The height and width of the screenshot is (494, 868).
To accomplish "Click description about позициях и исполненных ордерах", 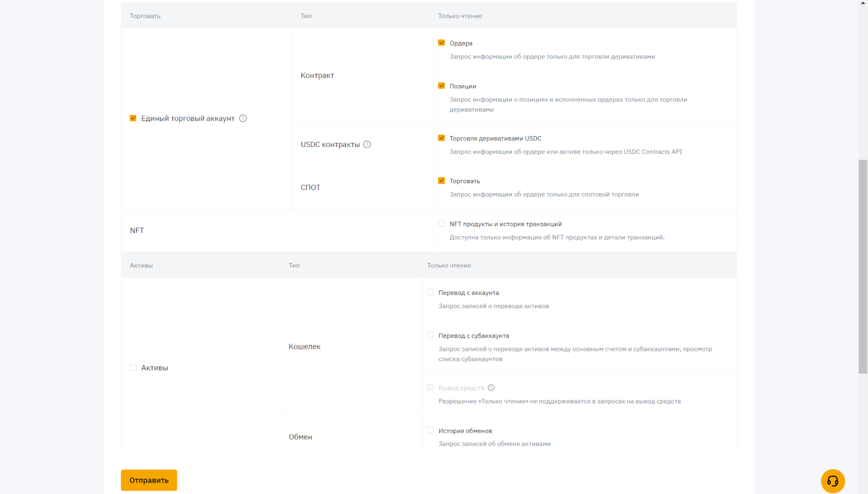I will tap(569, 105).
